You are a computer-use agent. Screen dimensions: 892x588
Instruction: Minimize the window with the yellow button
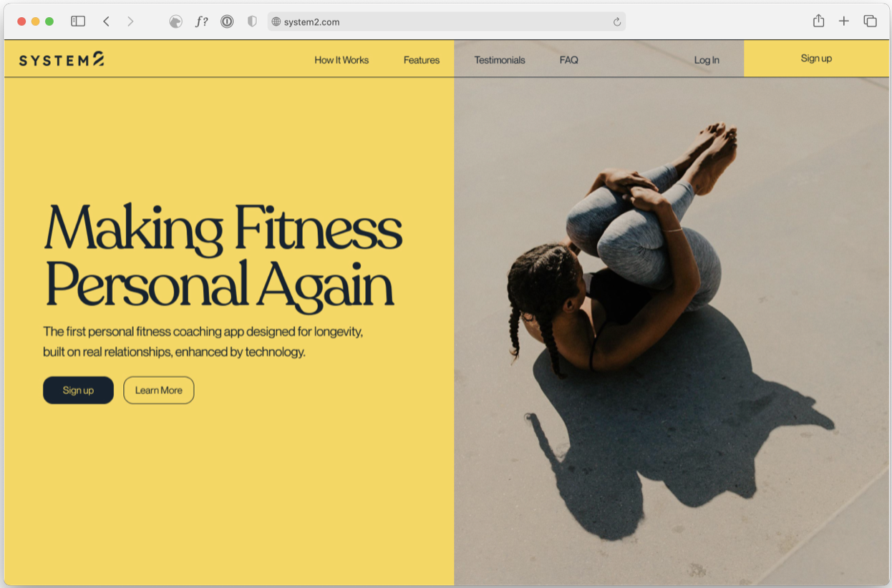(x=36, y=21)
